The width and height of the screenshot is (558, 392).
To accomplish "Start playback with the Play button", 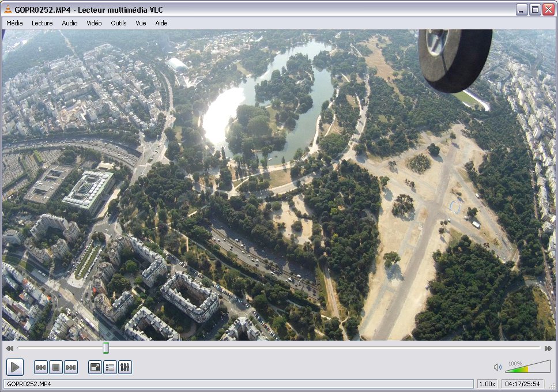I will 15,367.
